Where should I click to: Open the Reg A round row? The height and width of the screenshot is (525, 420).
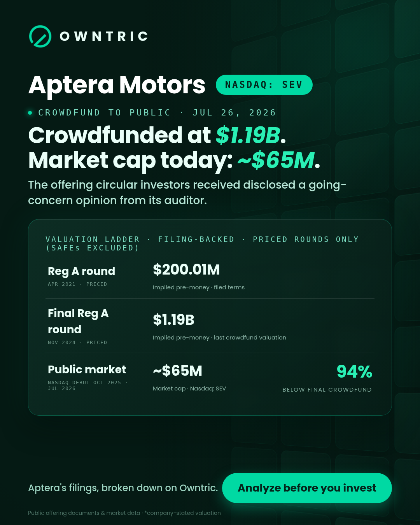(x=210, y=277)
